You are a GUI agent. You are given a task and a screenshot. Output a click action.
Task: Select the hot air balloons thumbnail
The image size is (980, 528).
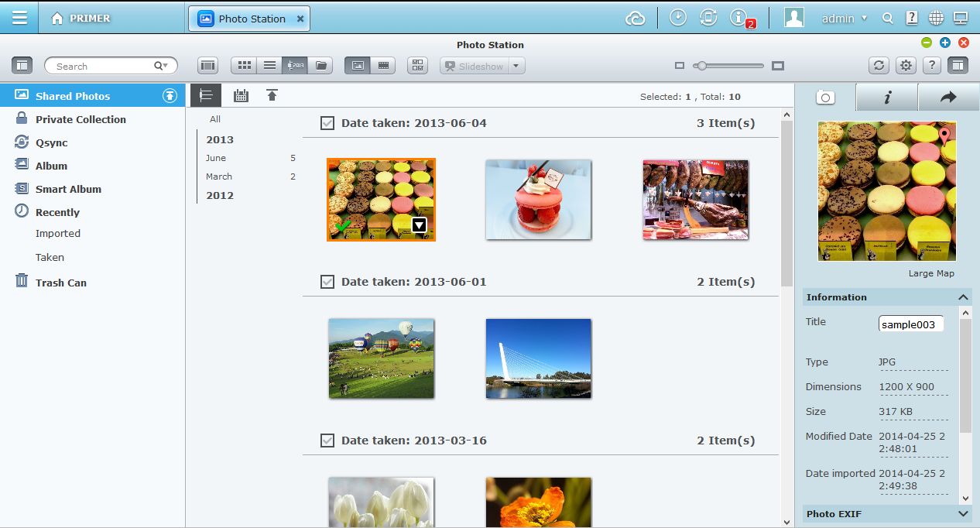381,358
